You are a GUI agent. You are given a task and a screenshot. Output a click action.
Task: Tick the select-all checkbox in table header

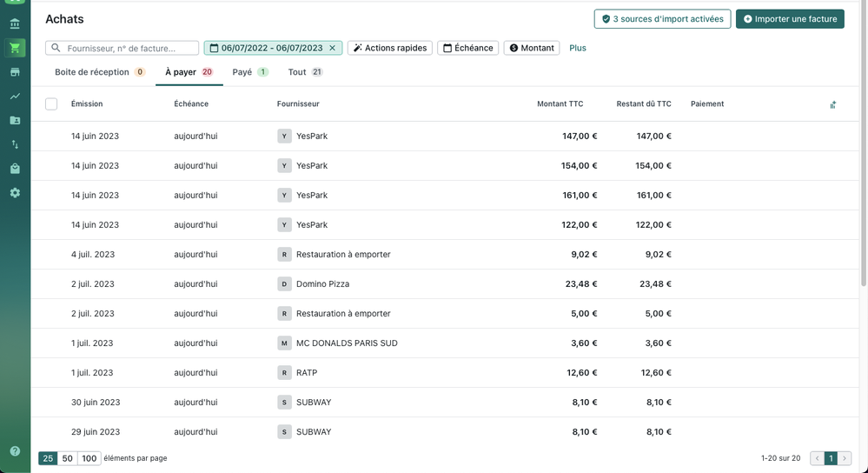pyautogui.click(x=51, y=104)
